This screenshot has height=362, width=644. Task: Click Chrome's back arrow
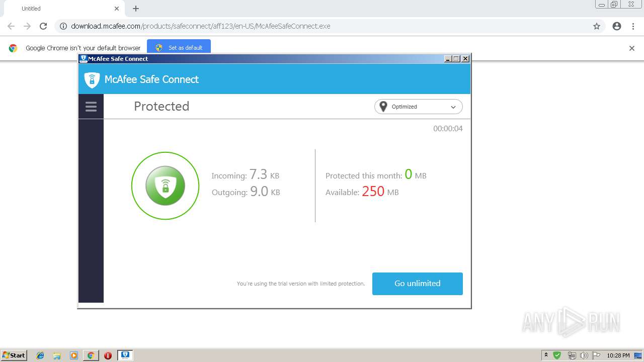coord(11,26)
